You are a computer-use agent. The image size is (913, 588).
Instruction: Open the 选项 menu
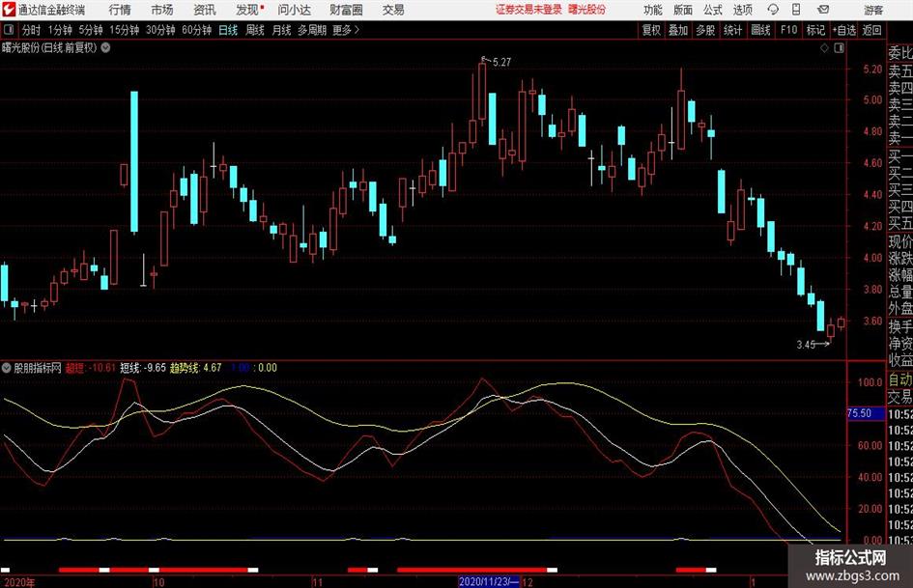(x=742, y=10)
